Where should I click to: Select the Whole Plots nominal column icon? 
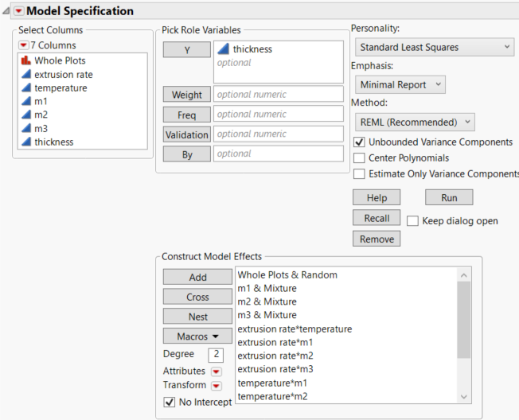25,60
